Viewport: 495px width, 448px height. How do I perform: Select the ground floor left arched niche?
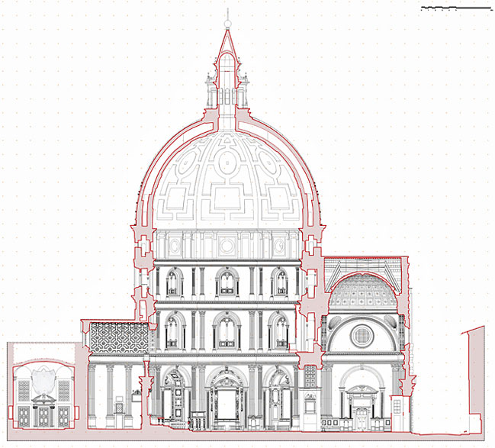(174, 398)
